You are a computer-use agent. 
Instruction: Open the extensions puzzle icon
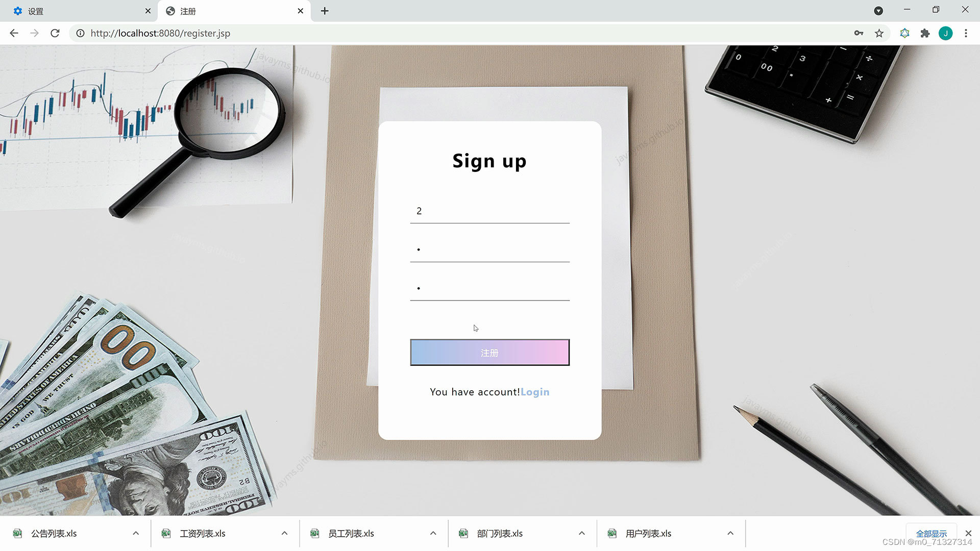pos(925,33)
